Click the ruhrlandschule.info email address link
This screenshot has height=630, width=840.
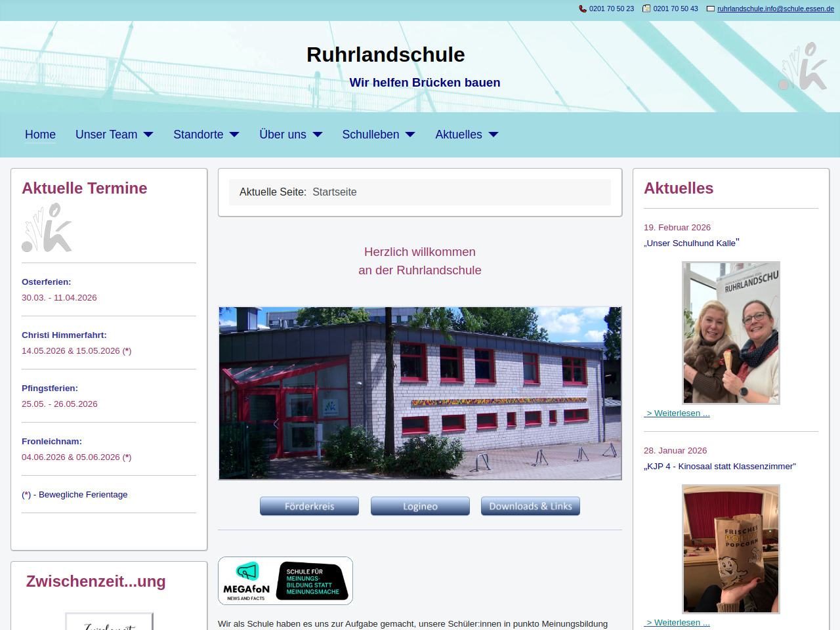pyautogui.click(x=775, y=9)
